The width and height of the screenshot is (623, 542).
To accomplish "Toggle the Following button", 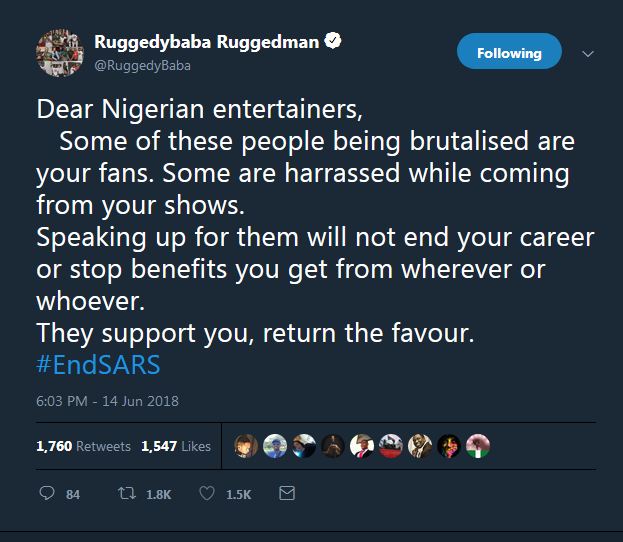I will [508, 53].
